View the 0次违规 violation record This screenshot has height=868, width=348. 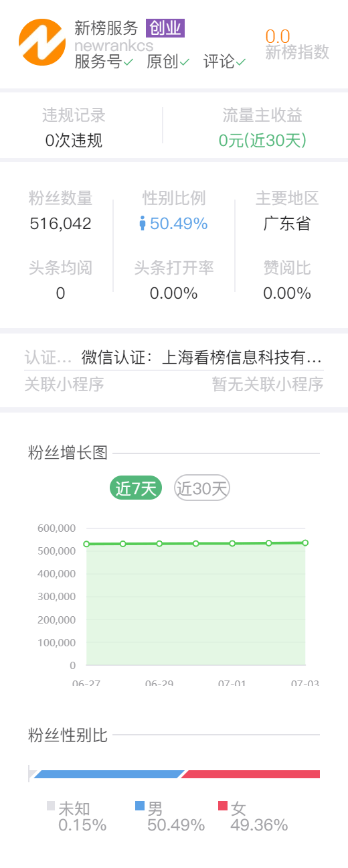(x=74, y=141)
